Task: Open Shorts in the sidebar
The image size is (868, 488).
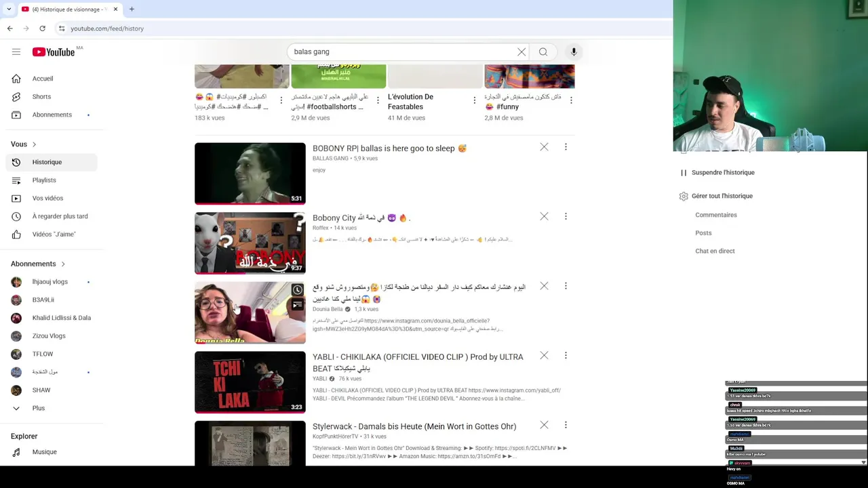Action: coord(52,97)
